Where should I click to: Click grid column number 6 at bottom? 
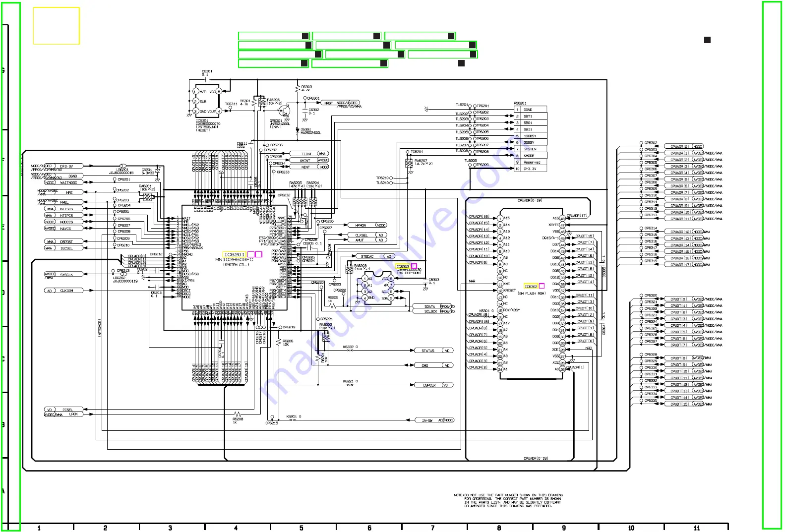click(369, 528)
